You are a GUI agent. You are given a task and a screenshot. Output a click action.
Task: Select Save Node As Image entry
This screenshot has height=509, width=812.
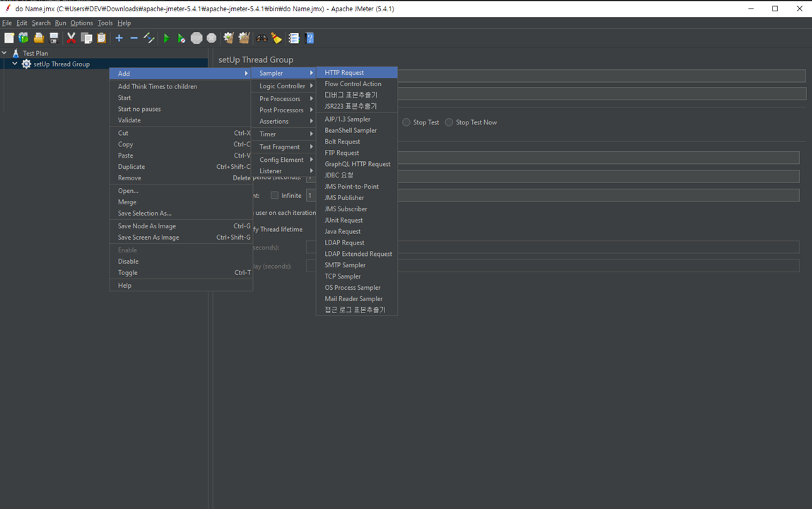[181, 226]
